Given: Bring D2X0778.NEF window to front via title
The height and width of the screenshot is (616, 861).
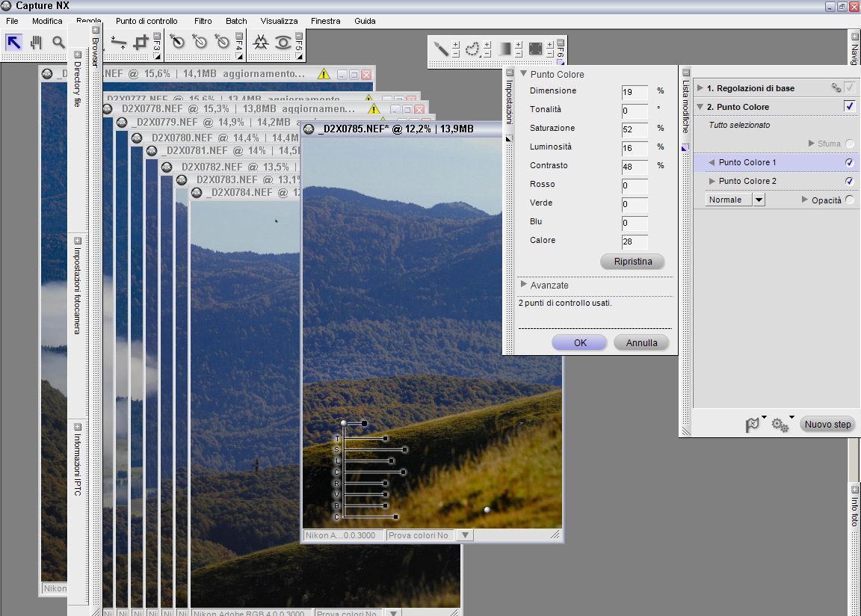Looking at the screenshot, I should (238, 108).
